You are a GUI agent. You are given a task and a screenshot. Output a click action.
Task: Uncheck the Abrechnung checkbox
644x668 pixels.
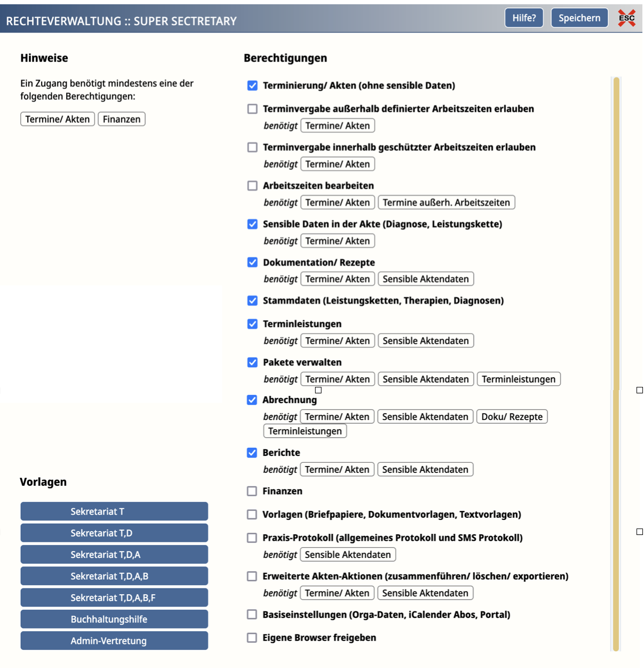(252, 400)
